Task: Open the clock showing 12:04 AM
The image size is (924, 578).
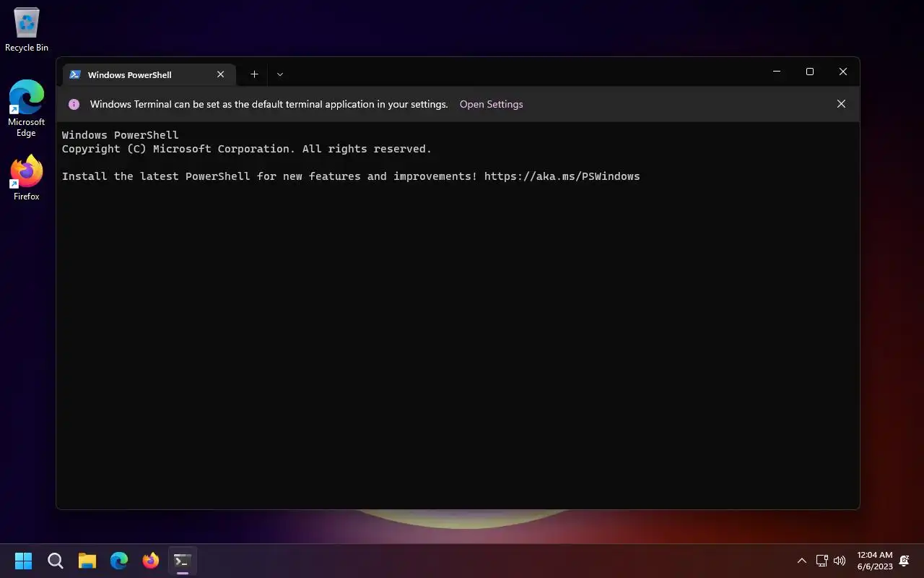Action: pos(875,561)
